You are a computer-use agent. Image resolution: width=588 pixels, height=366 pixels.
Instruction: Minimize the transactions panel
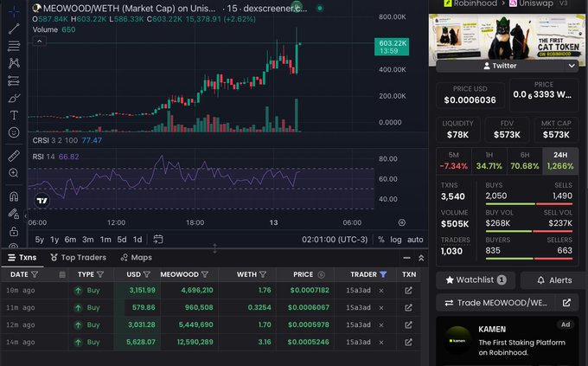[x=406, y=258]
